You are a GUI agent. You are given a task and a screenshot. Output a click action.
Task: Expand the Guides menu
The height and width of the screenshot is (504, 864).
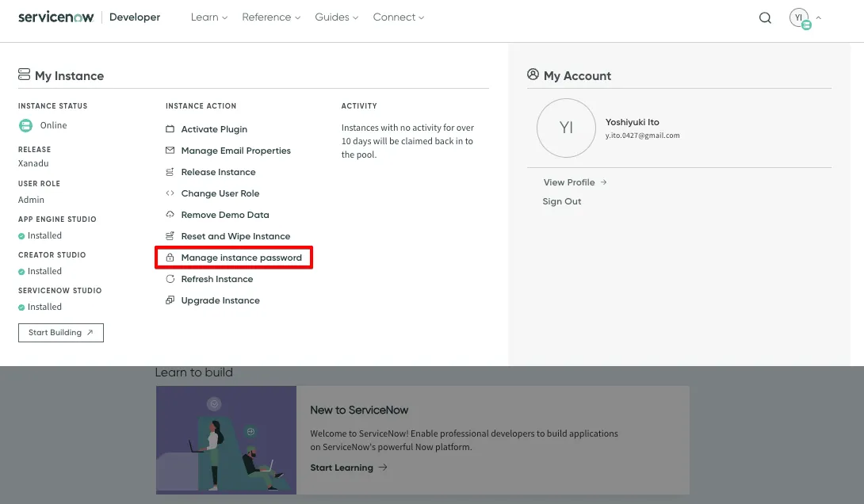[x=337, y=17]
